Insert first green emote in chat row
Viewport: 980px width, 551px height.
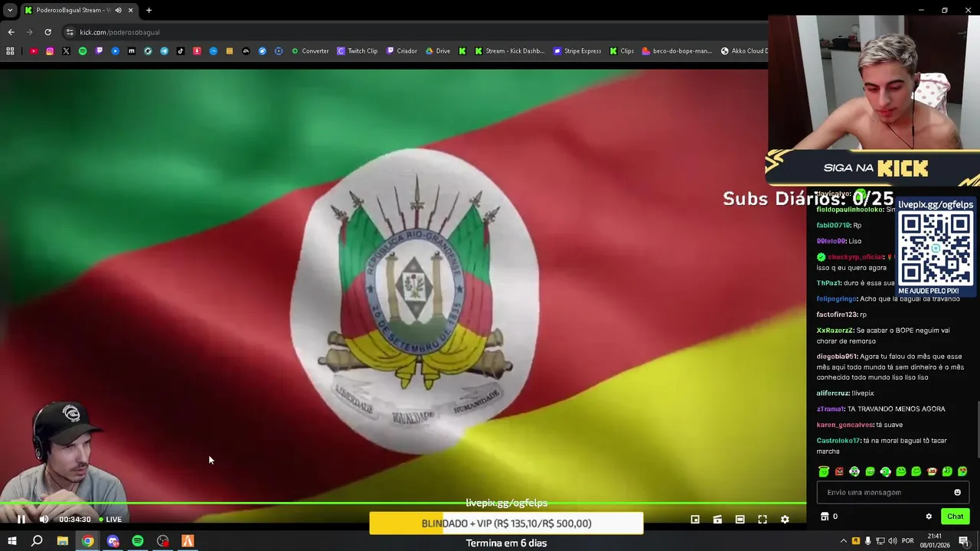tap(824, 471)
